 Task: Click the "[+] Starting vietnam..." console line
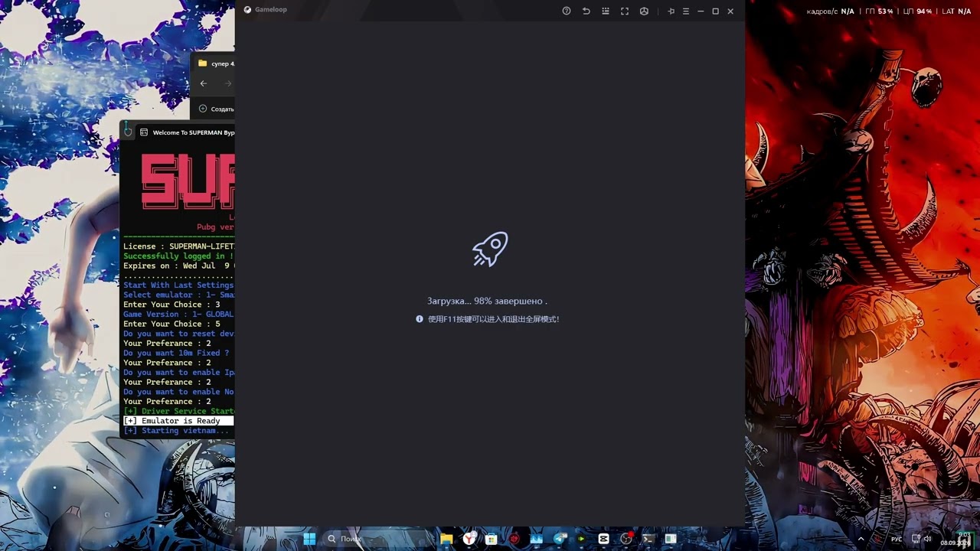click(x=176, y=431)
